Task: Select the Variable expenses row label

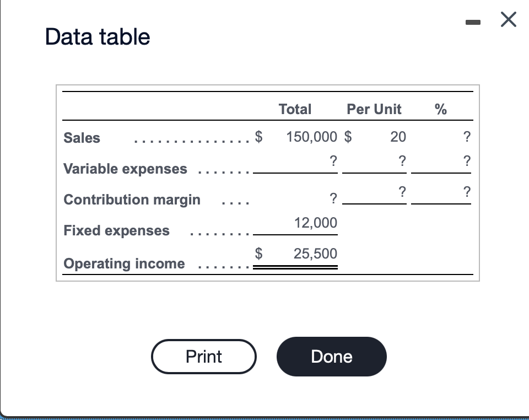Action: click(125, 169)
